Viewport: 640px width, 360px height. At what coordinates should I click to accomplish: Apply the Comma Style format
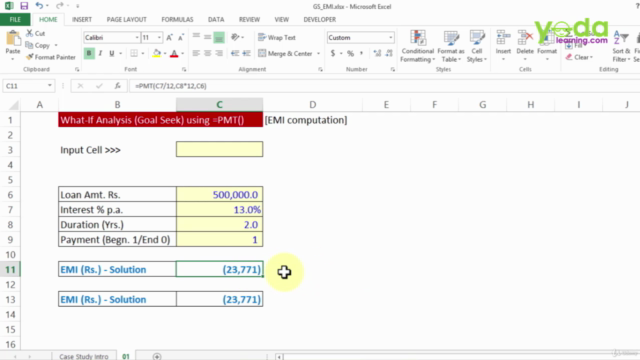click(362, 53)
